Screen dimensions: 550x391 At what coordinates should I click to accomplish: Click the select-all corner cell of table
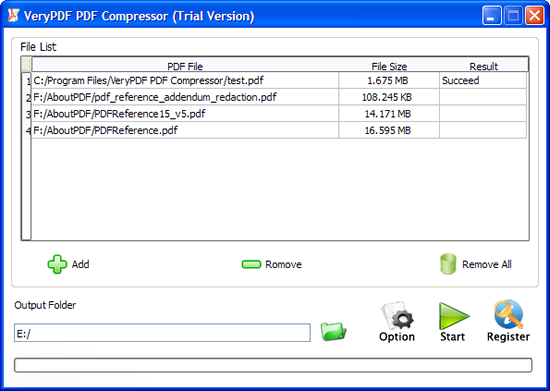coord(26,65)
